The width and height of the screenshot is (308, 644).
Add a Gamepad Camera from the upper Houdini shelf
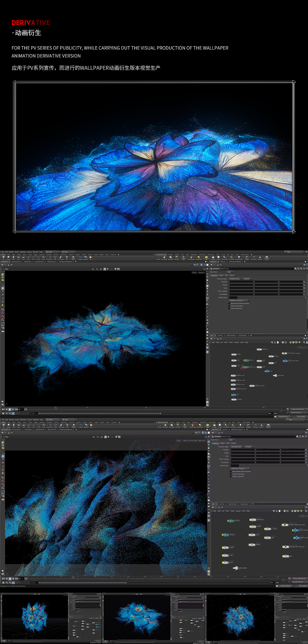pyautogui.click(x=267, y=258)
